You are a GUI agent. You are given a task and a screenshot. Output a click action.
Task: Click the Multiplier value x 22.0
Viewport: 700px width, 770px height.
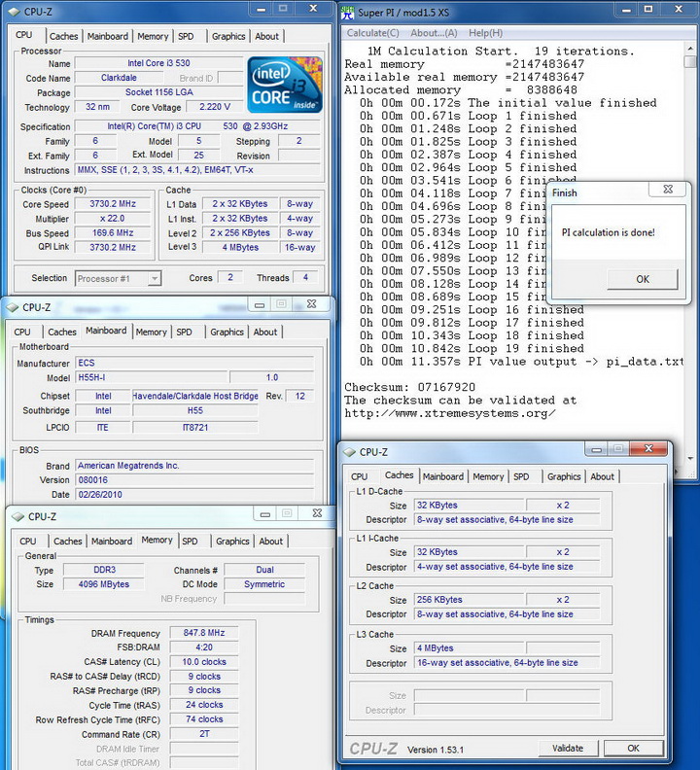point(113,219)
